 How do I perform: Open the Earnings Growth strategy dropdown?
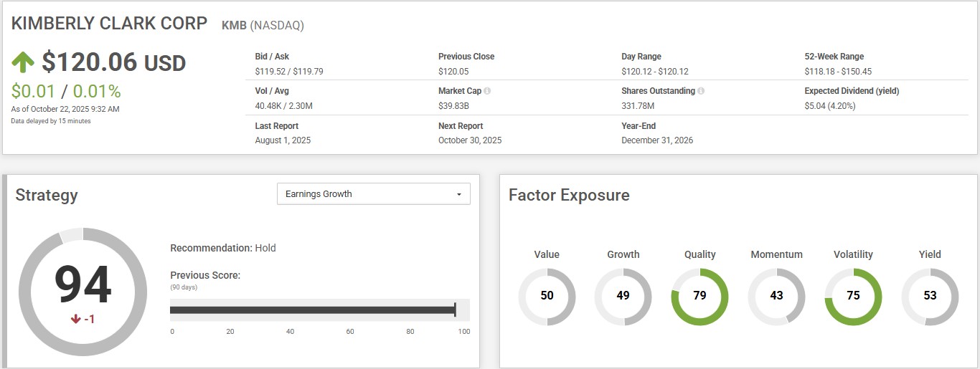pos(373,194)
